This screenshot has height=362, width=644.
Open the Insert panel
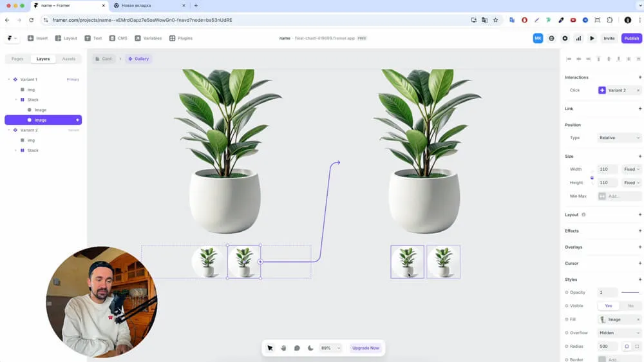37,38
